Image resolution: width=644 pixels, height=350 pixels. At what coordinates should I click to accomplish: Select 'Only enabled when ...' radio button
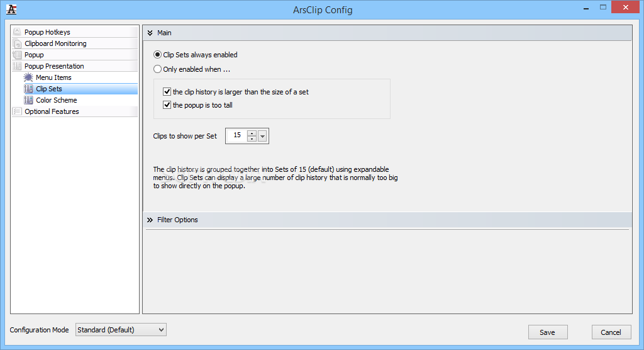click(157, 69)
